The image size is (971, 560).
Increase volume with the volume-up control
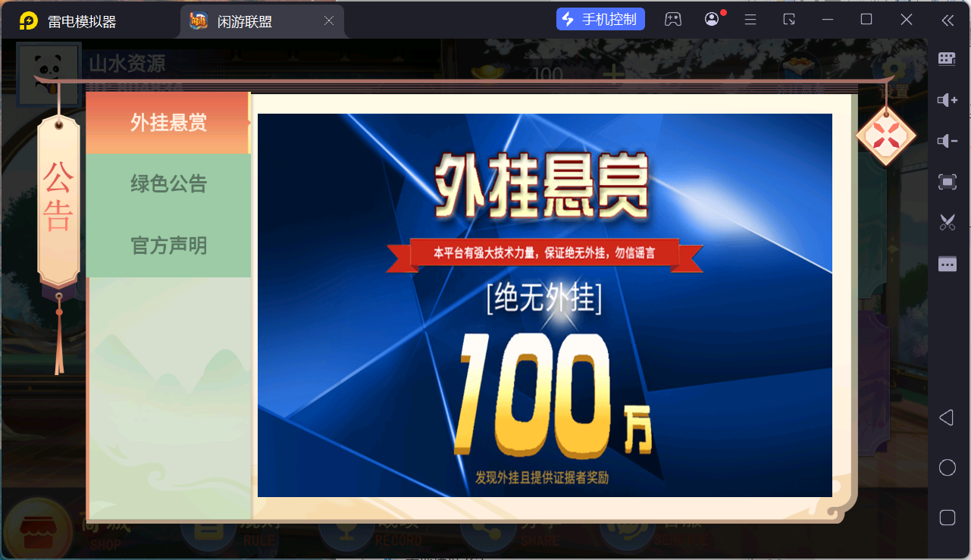[946, 100]
